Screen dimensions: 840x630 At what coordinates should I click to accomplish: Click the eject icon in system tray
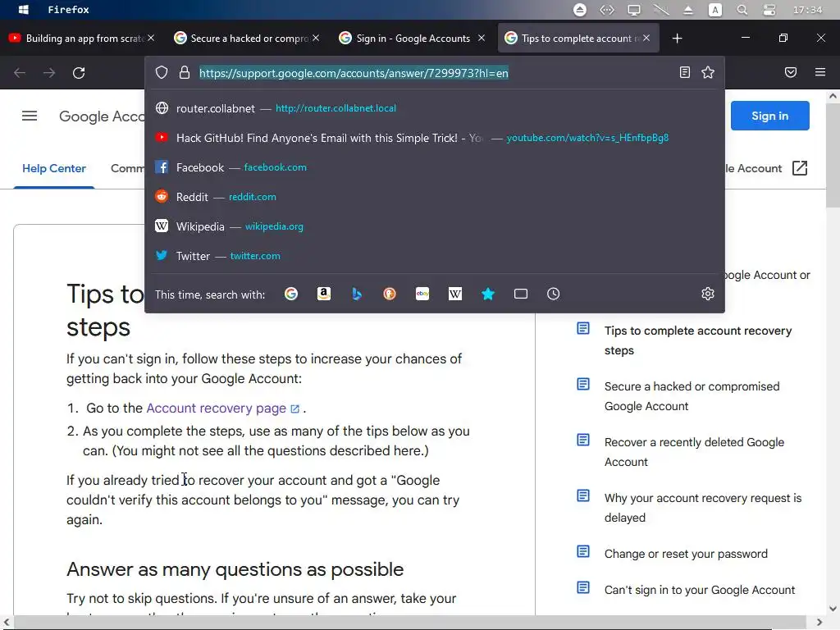688,10
